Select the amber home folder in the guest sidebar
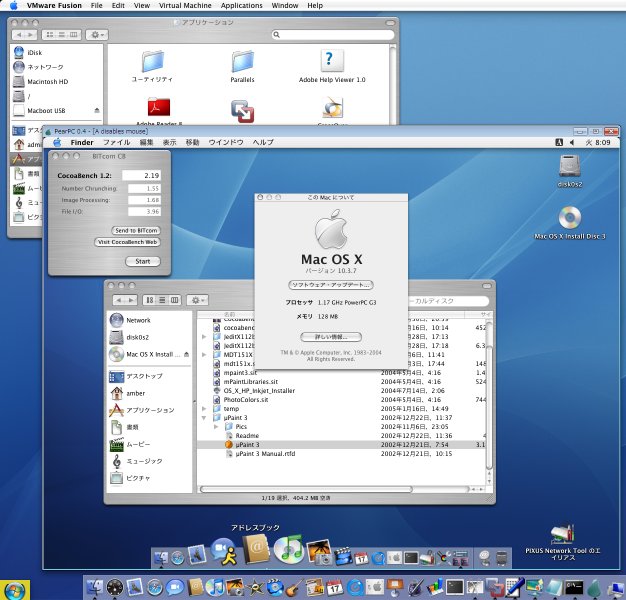This screenshot has height=600, width=626. pos(127,393)
